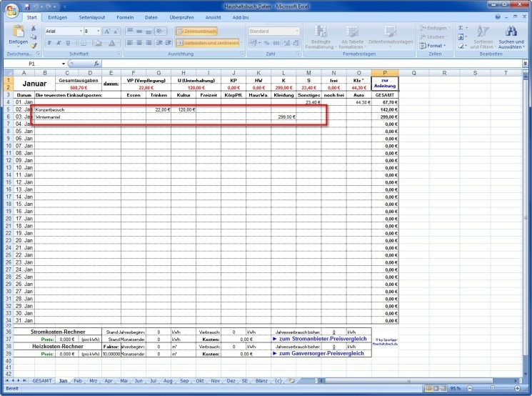The height and width of the screenshot is (396, 532).
Task: Click the fx insert function icon
Action: tap(96, 64)
